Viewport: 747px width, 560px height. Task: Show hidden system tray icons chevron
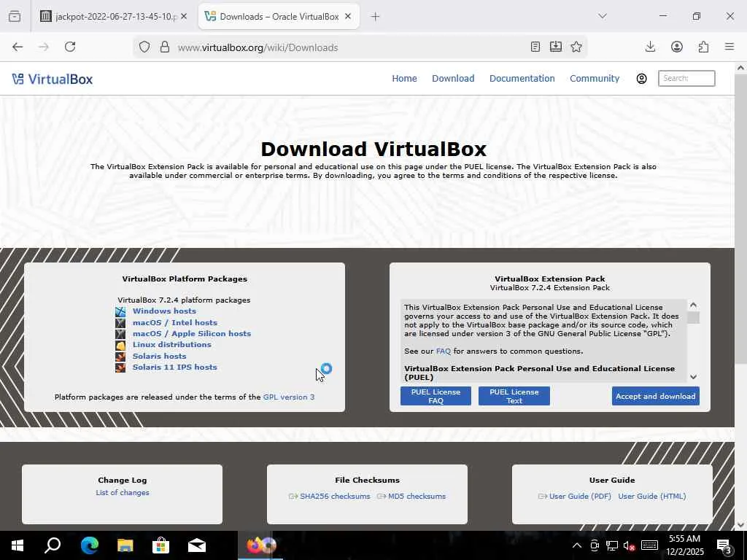(576, 545)
